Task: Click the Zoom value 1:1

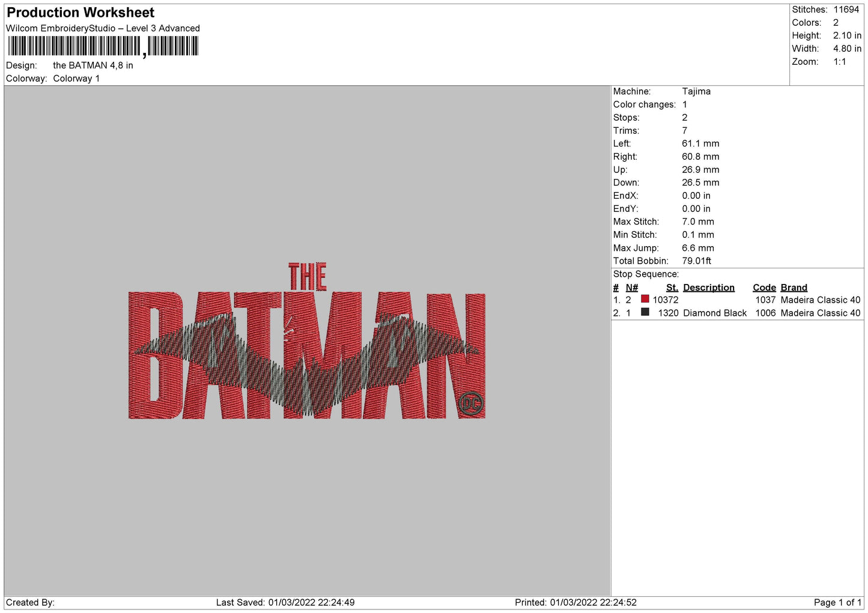Action: click(839, 62)
